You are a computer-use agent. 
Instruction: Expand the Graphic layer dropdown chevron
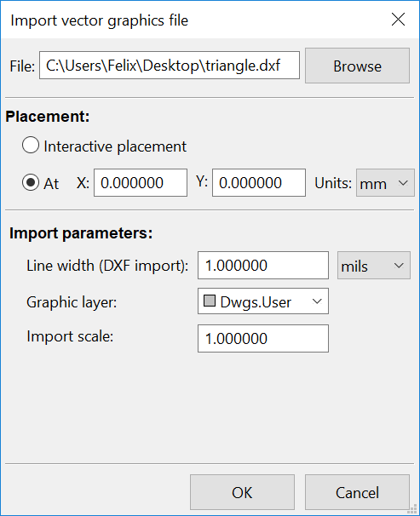[317, 301]
